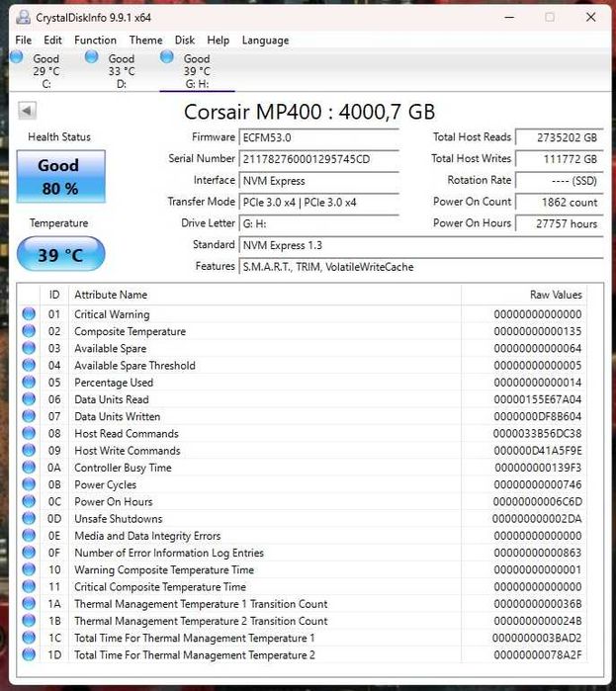Click status orb for Warning Composite Temperature Time
Image resolution: width=616 pixels, height=691 pixels.
pos(29,569)
